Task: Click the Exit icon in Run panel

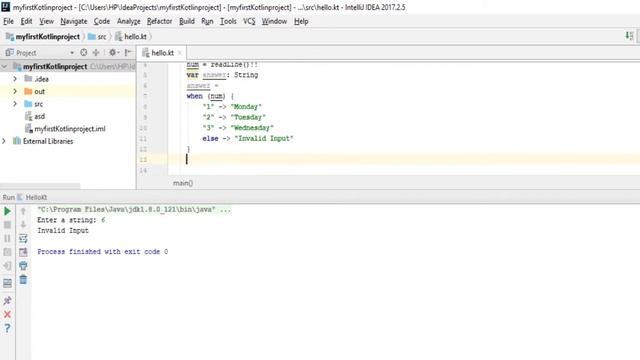Action: tap(7, 266)
